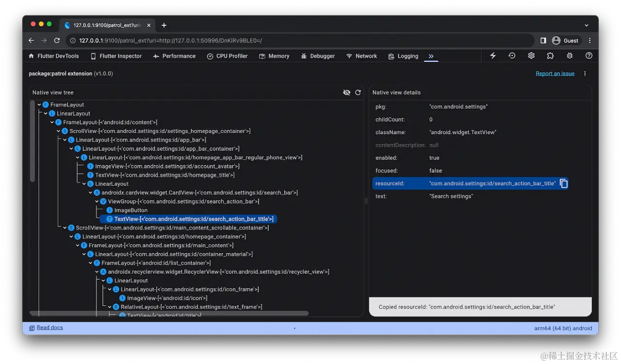
Task: Collapse the recycler_view RecyclerView node
Action: [x=97, y=272]
